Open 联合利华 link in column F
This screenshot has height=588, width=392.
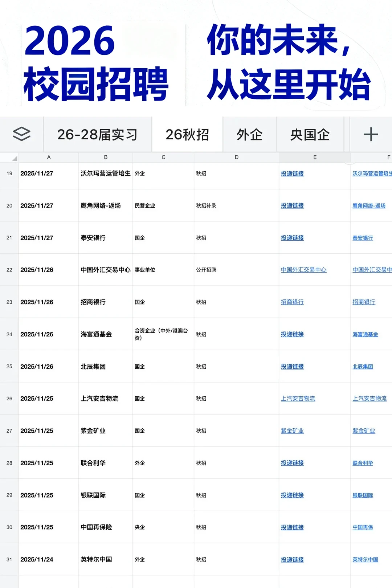point(363,463)
